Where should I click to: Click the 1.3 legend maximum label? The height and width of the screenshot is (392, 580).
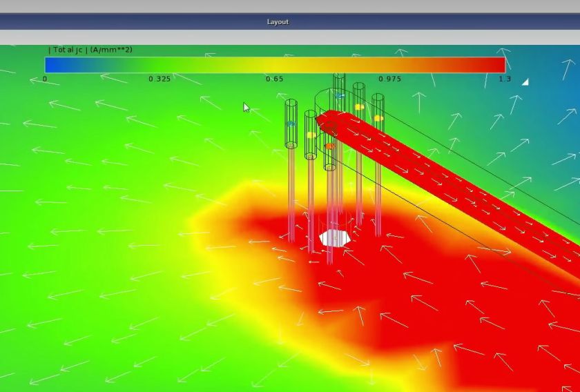(x=505, y=79)
